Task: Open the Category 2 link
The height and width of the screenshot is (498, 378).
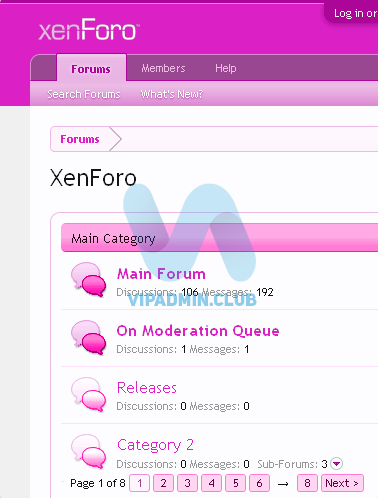Action: (x=155, y=445)
